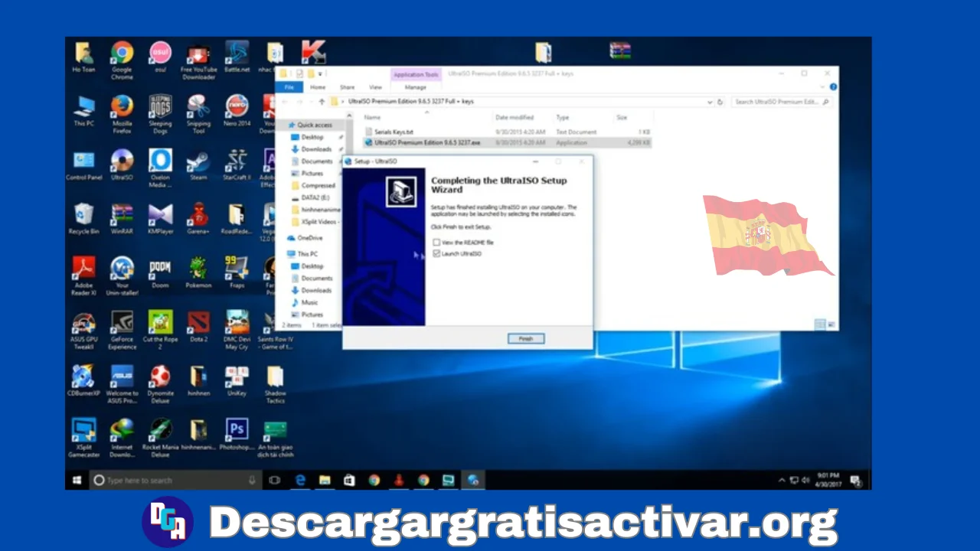Open the KMPlayer desktop icon
Screen dimensions: 980x551
pyautogui.click(x=160, y=219)
